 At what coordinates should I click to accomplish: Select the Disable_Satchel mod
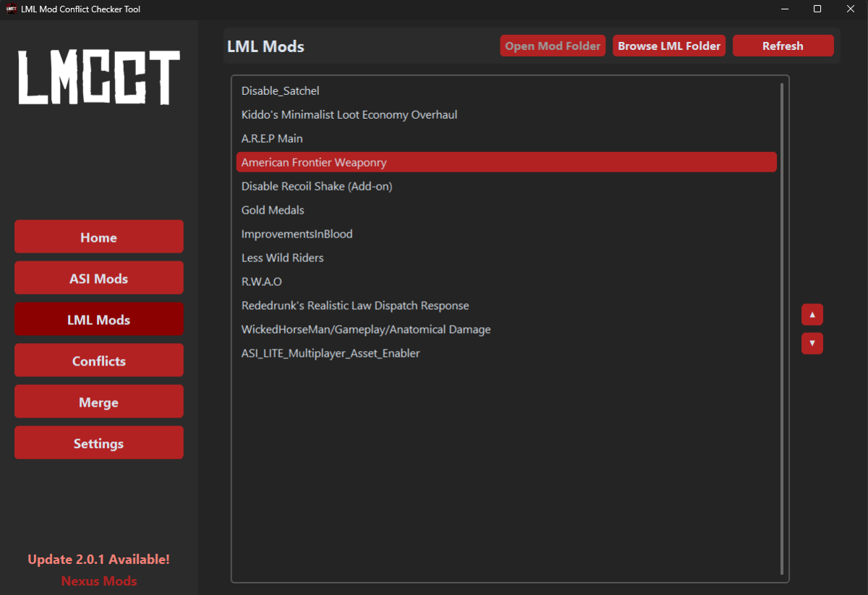coord(281,90)
